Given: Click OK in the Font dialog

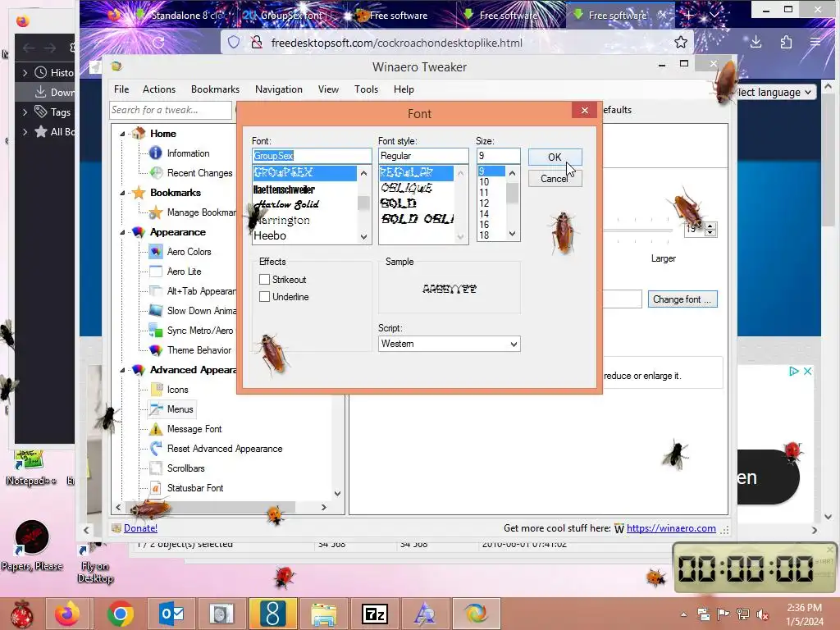Looking at the screenshot, I should pyautogui.click(x=555, y=157).
